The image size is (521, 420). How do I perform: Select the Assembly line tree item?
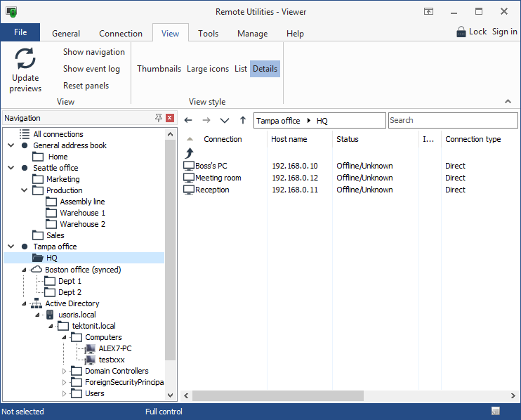pos(82,202)
